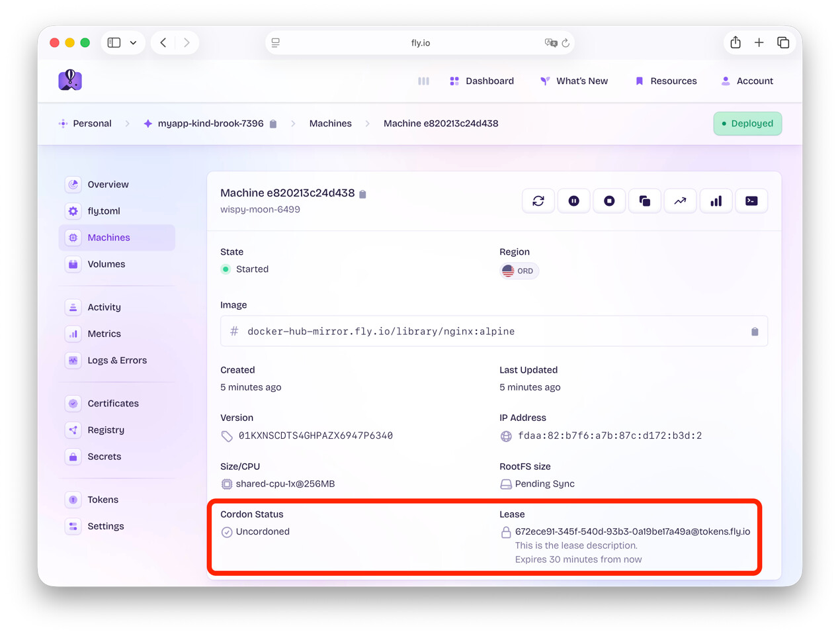The image size is (840, 636).
Task: Open Account in top navigation
Action: coord(747,81)
